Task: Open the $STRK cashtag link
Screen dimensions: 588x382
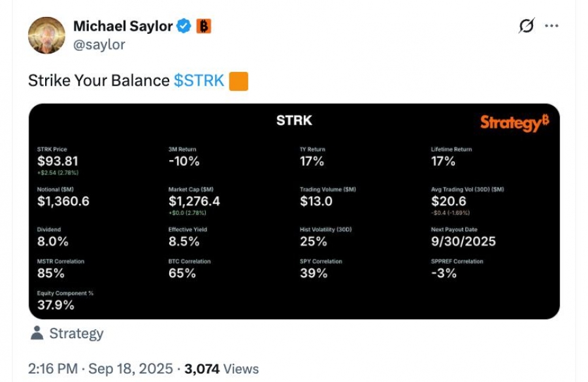Action: click(199, 81)
